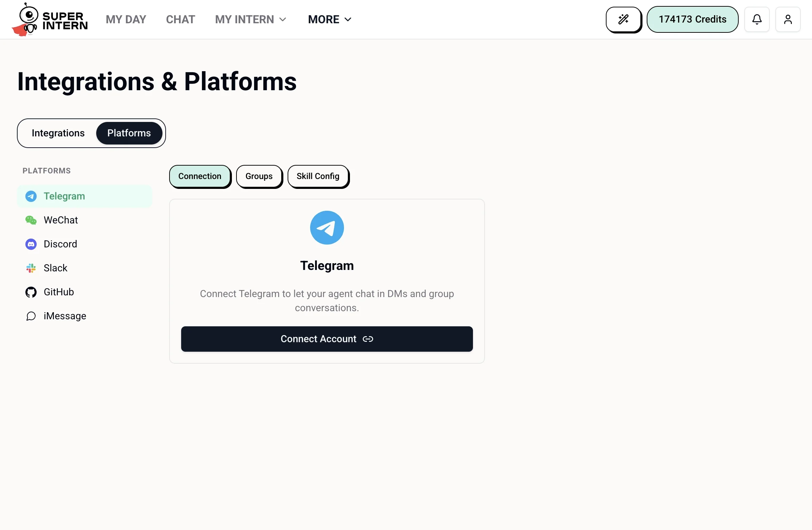812x530 pixels.
Task: Click the GitHub icon in sidebar
Action: point(31,292)
